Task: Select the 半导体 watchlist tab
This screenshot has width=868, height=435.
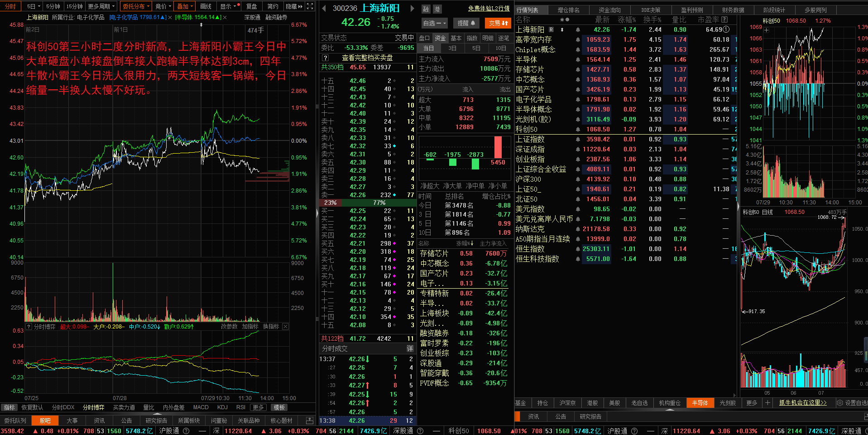Action: (700, 403)
